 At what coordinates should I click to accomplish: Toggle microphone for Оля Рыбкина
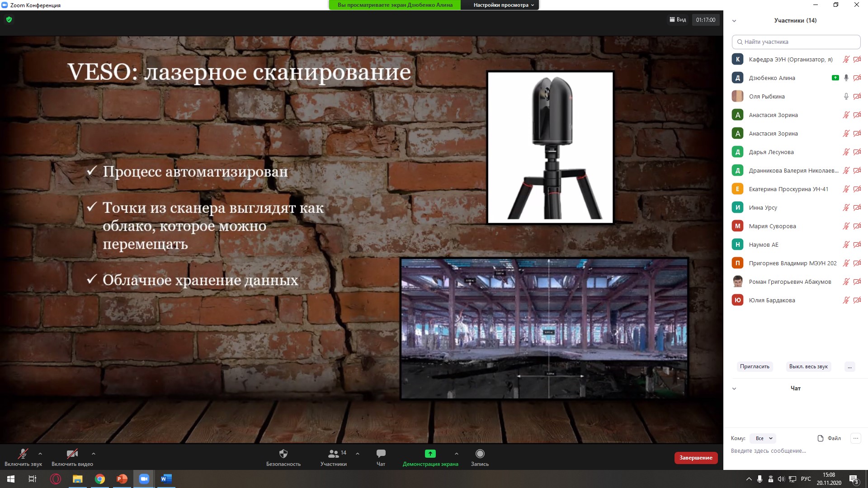pos(846,96)
